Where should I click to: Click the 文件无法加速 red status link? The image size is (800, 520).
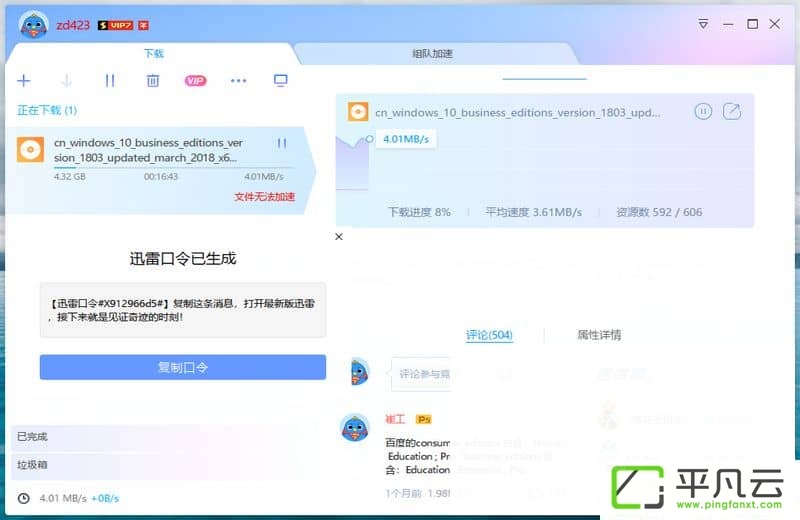[x=264, y=197]
